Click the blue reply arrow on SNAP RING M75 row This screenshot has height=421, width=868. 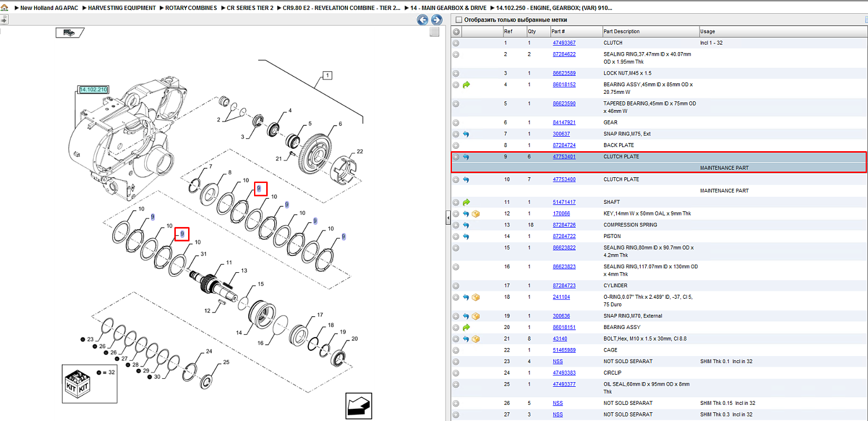466,134
